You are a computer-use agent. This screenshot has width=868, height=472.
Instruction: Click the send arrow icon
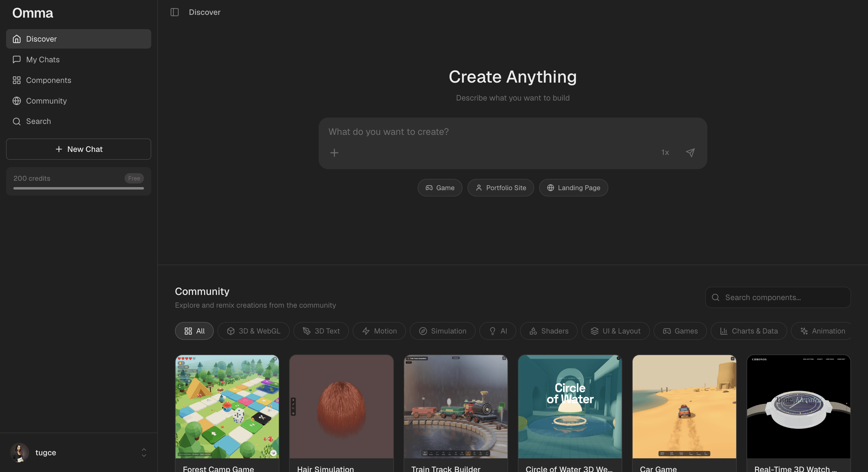click(690, 152)
